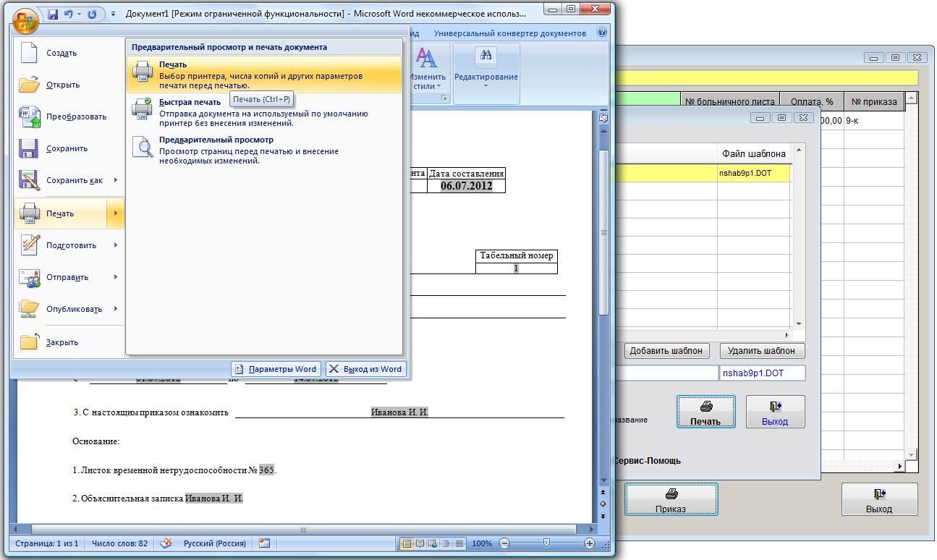Expand the Сохранить как submenu arrow
This screenshot has width=937, height=560.
click(x=116, y=180)
